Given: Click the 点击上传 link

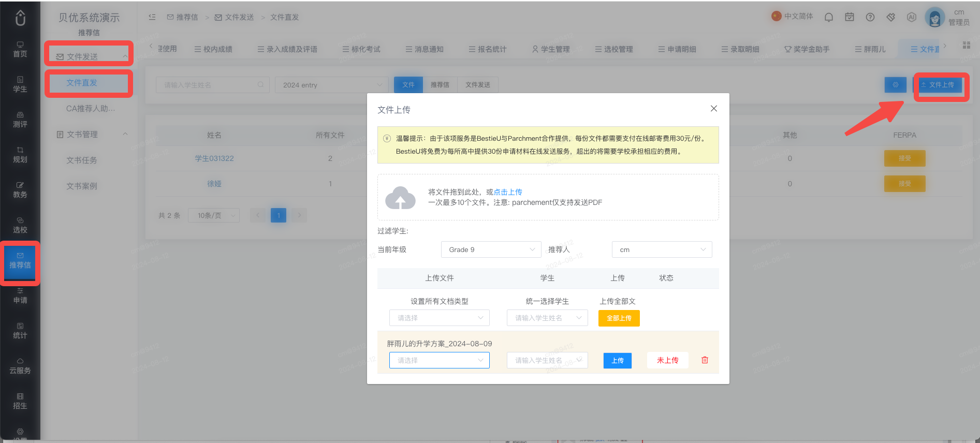Looking at the screenshot, I should tap(508, 192).
